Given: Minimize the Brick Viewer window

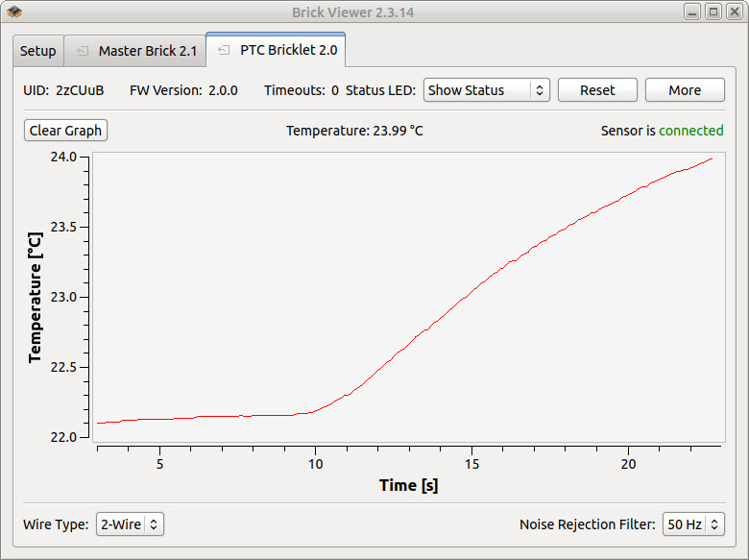Looking at the screenshot, I should coord(693,12).
